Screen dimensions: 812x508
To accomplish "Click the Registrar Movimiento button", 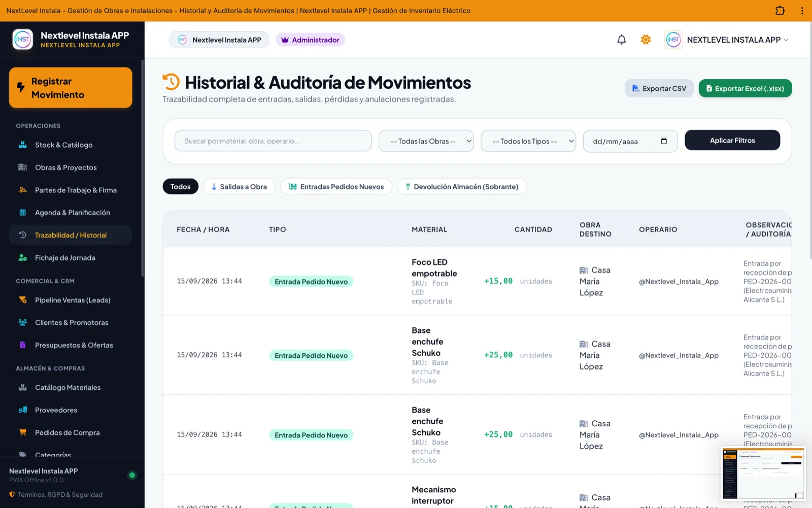I will tap(71, 88).
